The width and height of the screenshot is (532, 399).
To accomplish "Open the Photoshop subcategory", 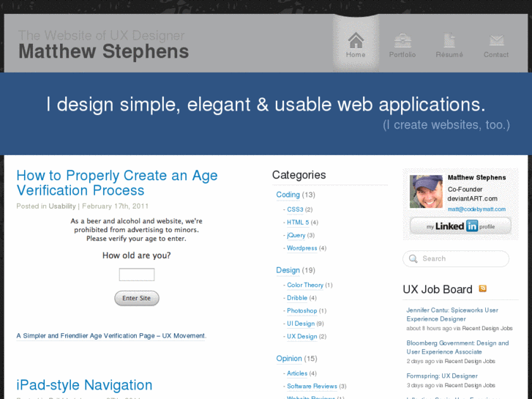I will (302, 310).
